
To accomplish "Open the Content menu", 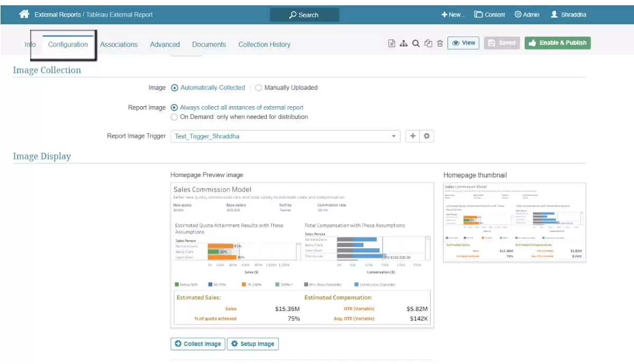I will (490, 15).
